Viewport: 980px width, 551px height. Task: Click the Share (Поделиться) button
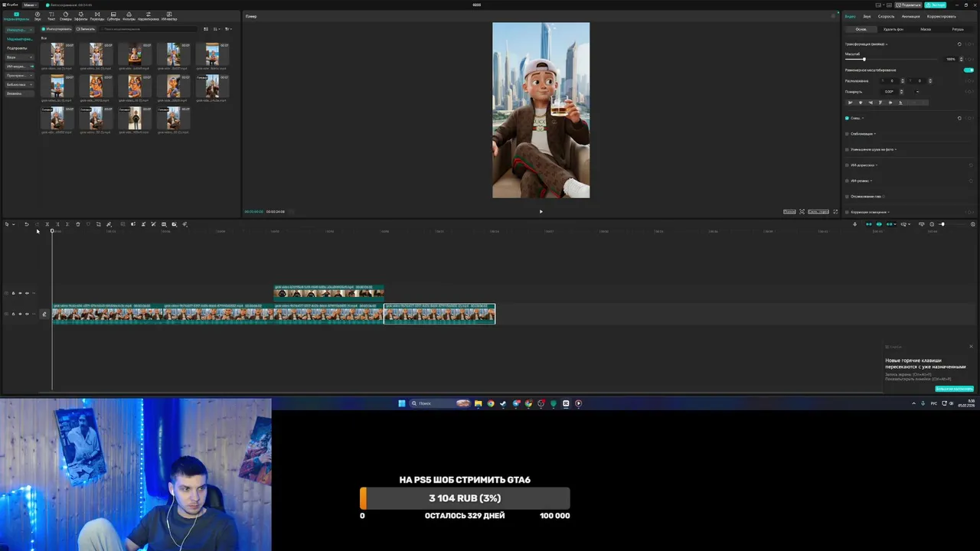click(909, 5)
